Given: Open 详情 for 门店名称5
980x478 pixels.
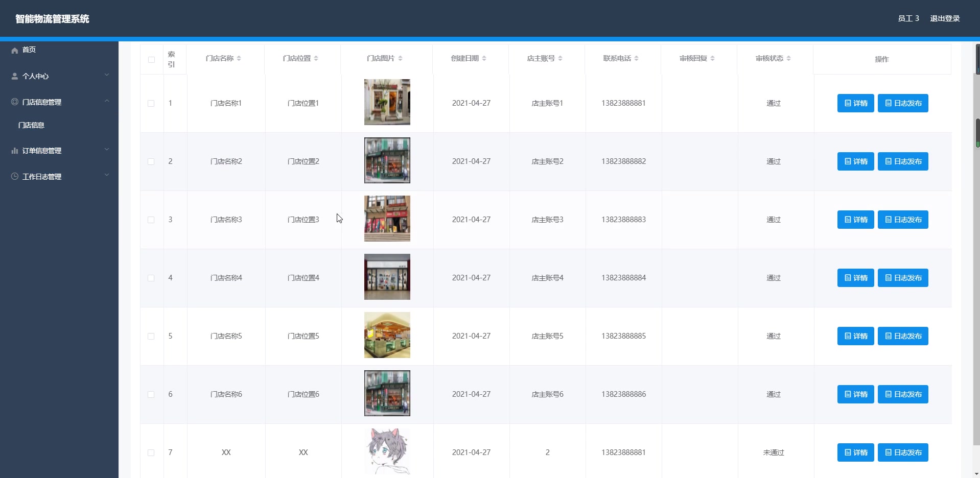Looking at the screenshot, I should pyautogui.click(x=856, y=336).
